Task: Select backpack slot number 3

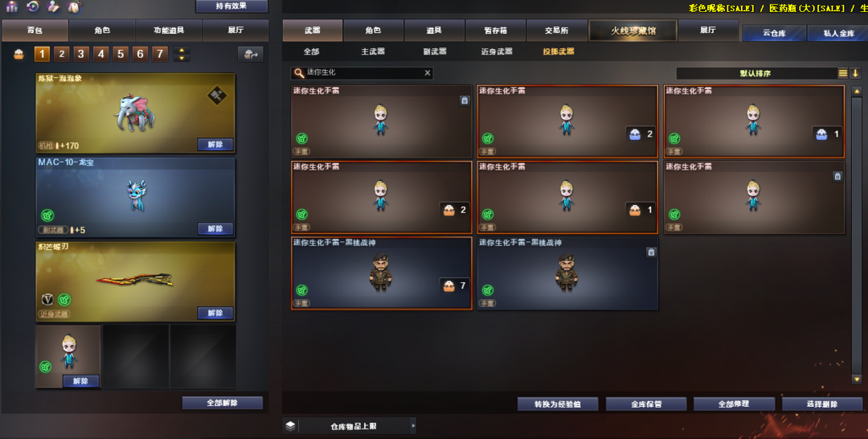Action: pos(81,54)
